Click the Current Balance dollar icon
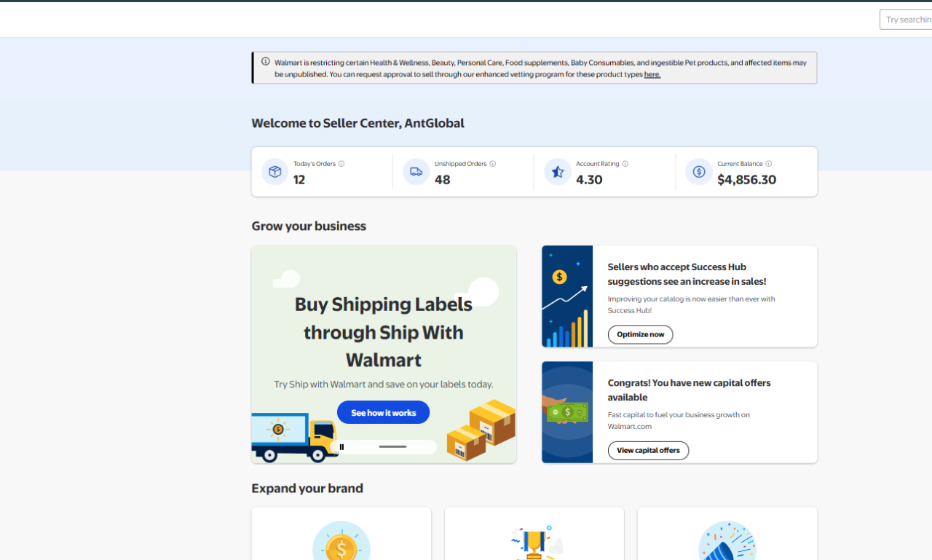The height and width of the screenshot is (560, 932). [699, 172]
